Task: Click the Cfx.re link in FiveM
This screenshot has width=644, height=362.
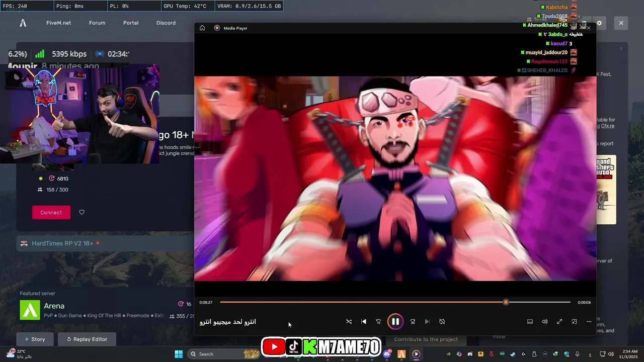Action: coord(608,126)
